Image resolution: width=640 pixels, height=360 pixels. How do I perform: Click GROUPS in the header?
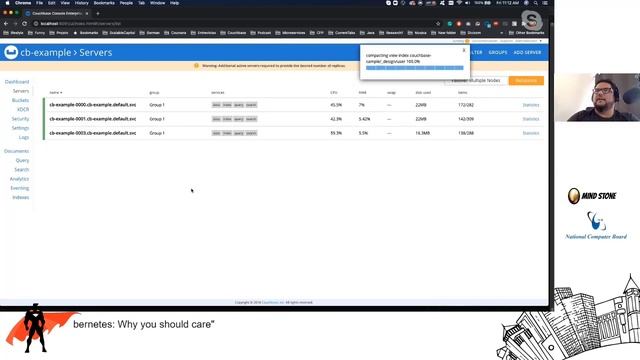498,52
